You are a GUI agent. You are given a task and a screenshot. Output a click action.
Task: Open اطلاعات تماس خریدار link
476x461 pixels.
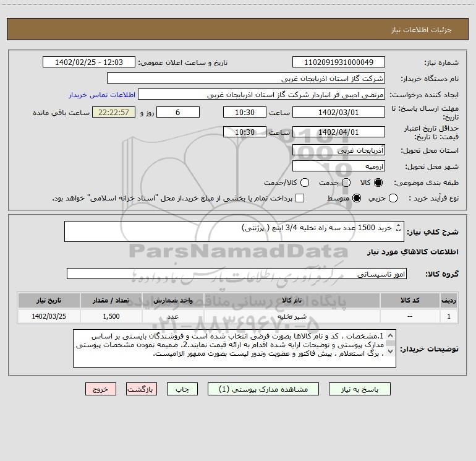tap(102, 95)
